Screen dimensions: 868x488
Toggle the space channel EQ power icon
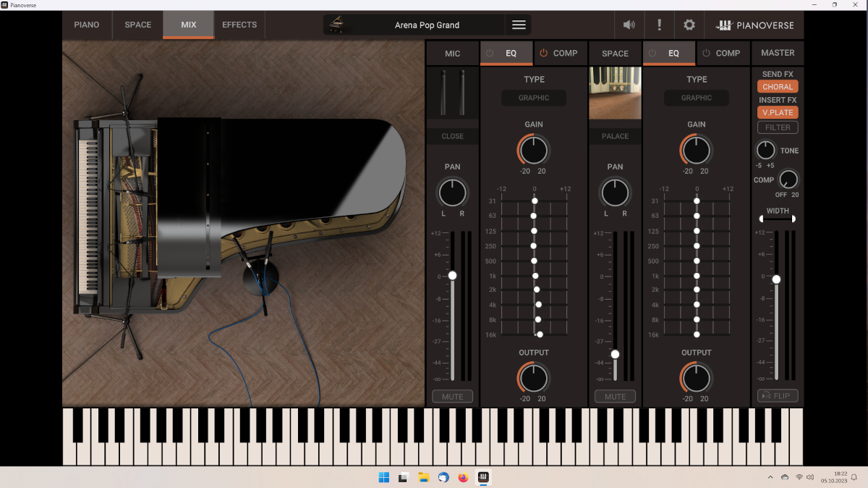(652, 53)
